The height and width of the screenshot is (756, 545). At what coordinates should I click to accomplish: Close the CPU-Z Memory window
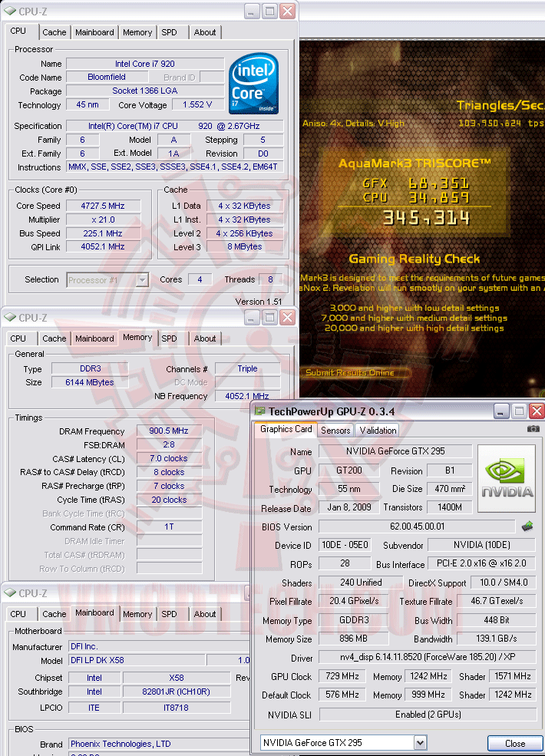pyautogui.click(x=287, y=317)
